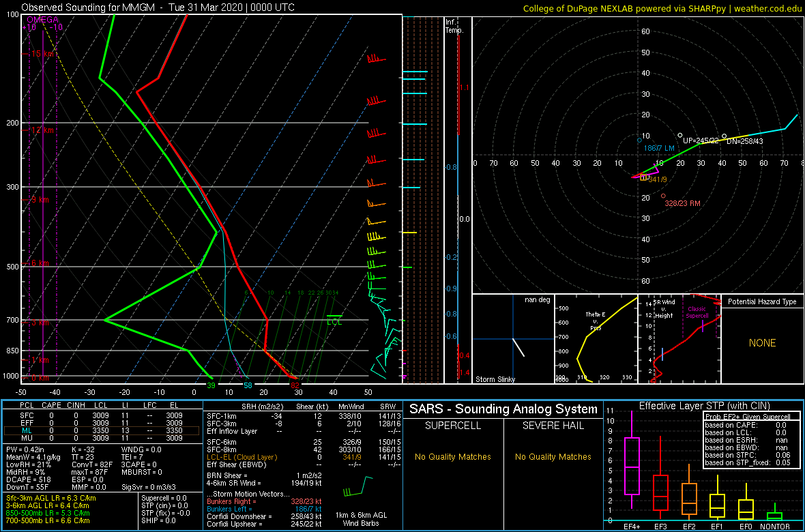Click the Observed Sounding for MMGM title
The width and height of the screenshot is (805, 532).
coord(158,8)
